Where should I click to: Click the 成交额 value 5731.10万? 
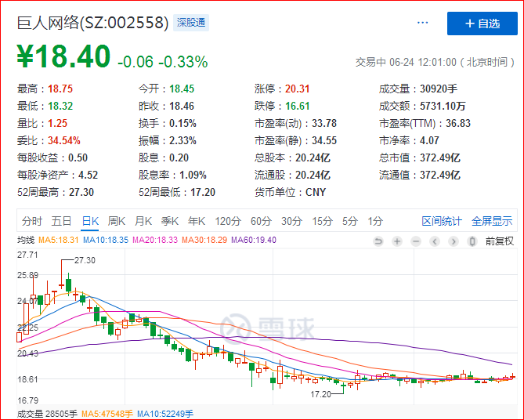click(443, 107)
